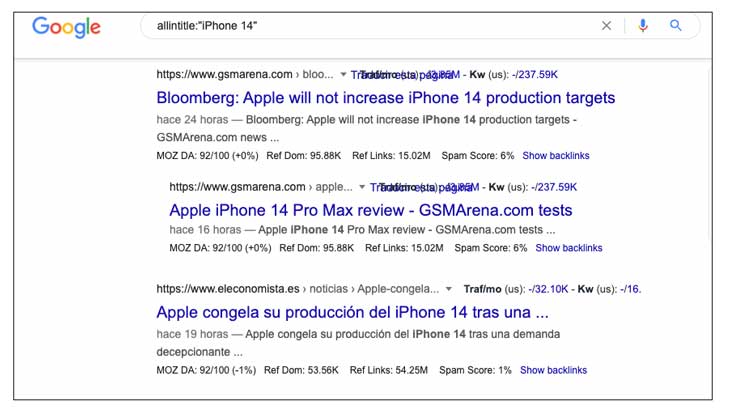Open Apple congela su producción del iPhone 14 result
The image size is (730, 412).
352,312
